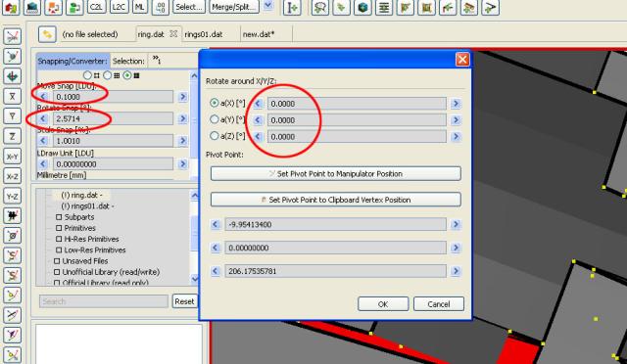Open the Select... menu button
Screen dimensions: 627x364
[x=189, y=7]
